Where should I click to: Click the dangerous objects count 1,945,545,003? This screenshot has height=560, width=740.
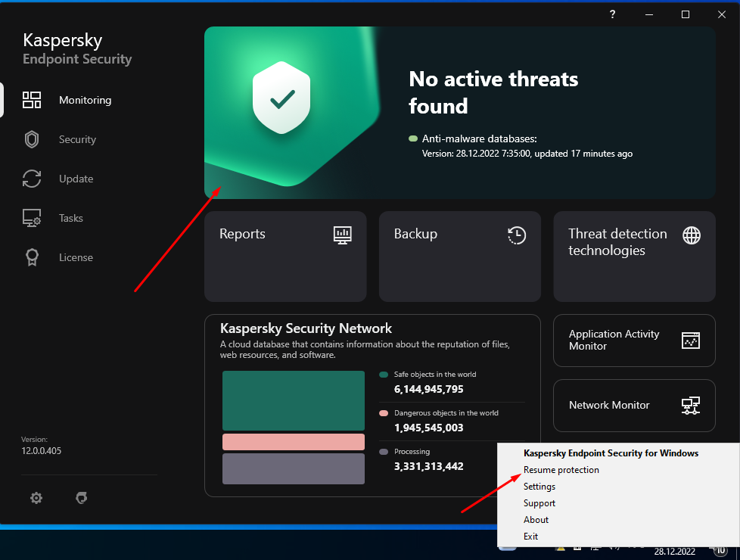coord(428,428)
